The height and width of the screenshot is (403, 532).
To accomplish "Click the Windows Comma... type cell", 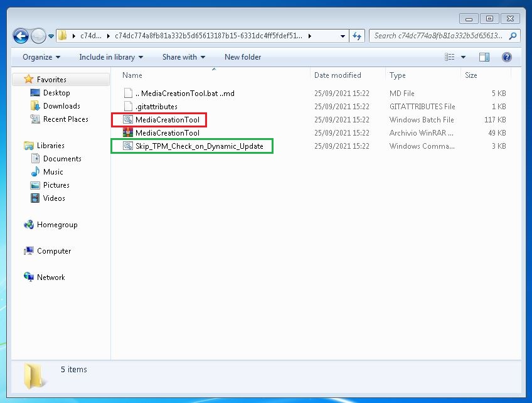I will [x=422, y=146].
